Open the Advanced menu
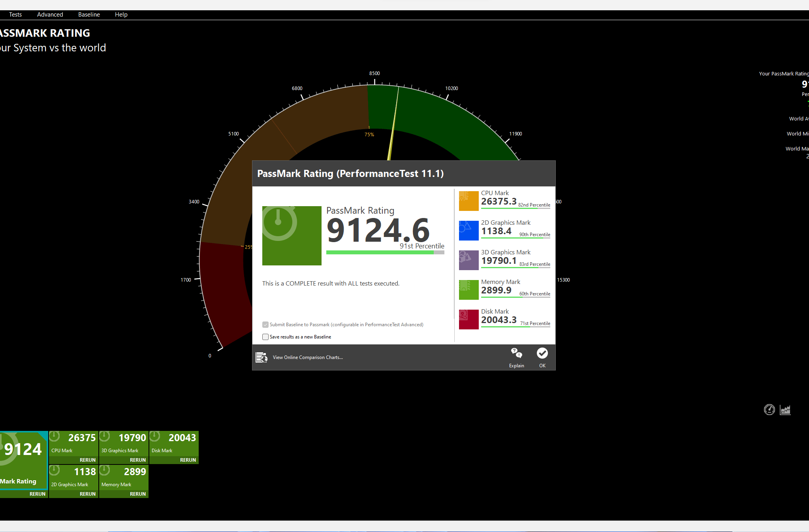 coord(50,15)
